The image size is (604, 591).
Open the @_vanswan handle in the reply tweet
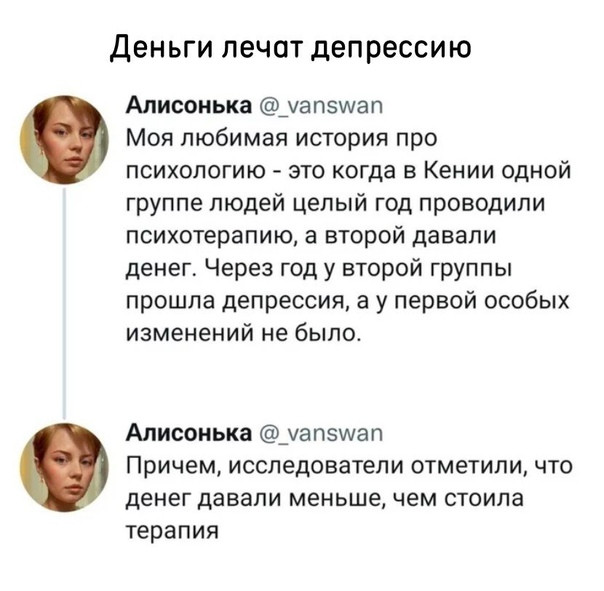(x=322, y=433)
